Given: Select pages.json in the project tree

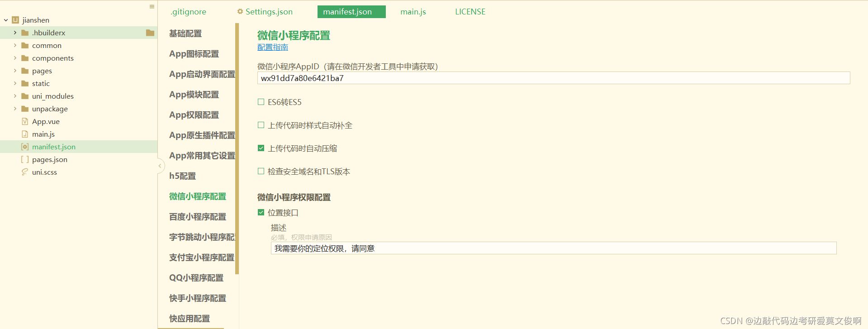Looking at the screenshot, I should click(50, 159).
